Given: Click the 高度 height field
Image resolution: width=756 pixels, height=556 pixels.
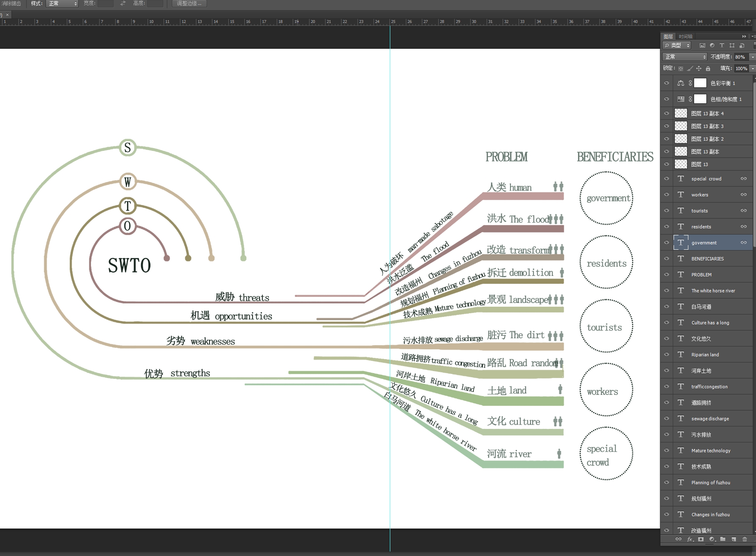Looking at the screenshot, I should 155,3.
